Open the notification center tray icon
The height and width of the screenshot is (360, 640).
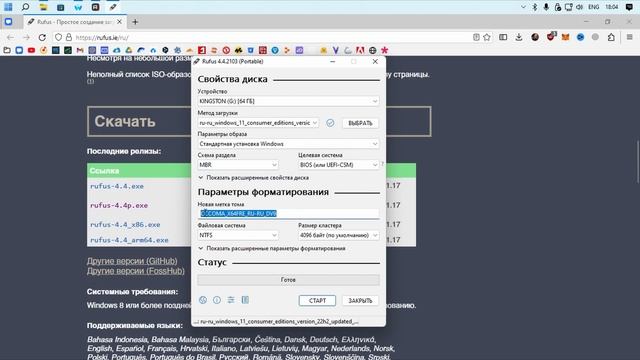[629, 7]
